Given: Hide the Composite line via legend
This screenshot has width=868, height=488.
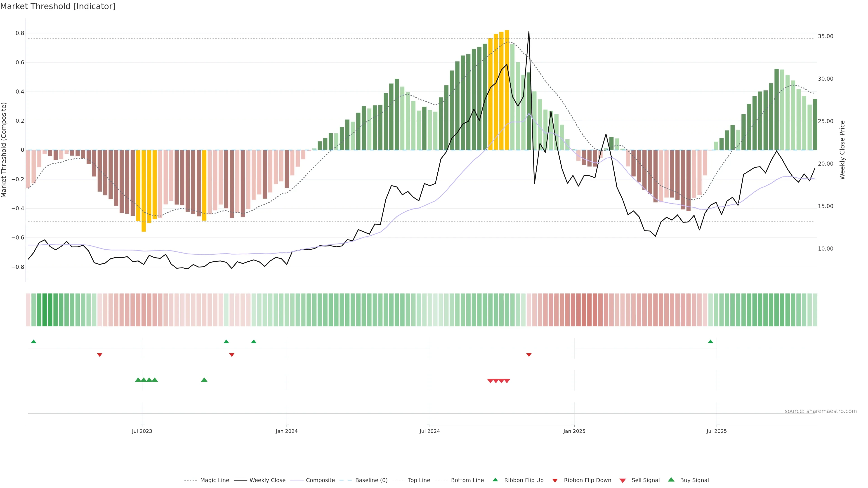Looking at the screenshot, I should (320, 480).
